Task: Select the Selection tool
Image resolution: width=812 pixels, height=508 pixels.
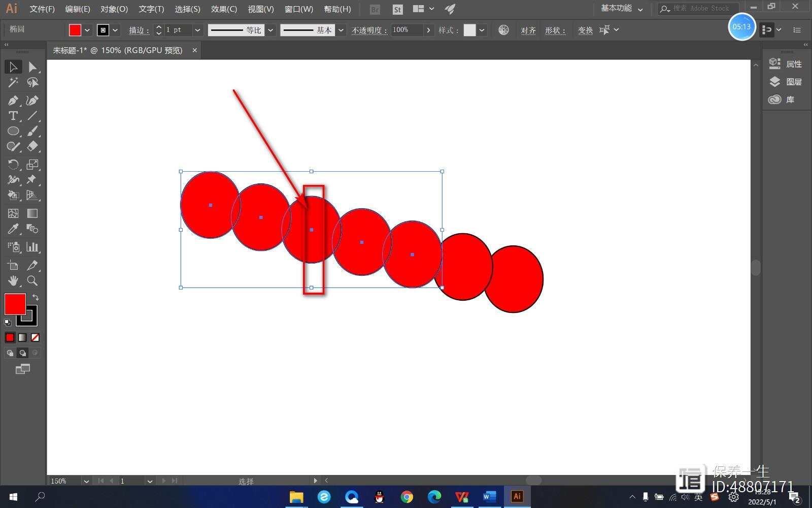Action: pyautogui.click(x=13, y=67)
